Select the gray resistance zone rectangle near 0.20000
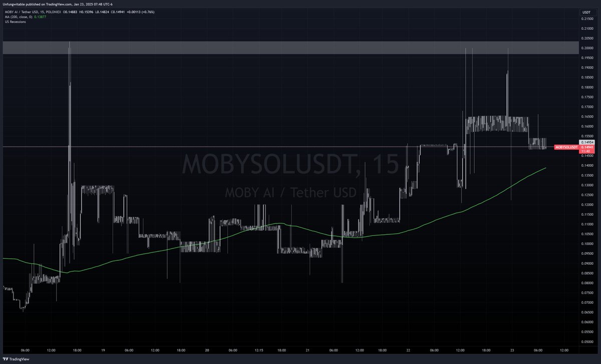 (290, 48)
